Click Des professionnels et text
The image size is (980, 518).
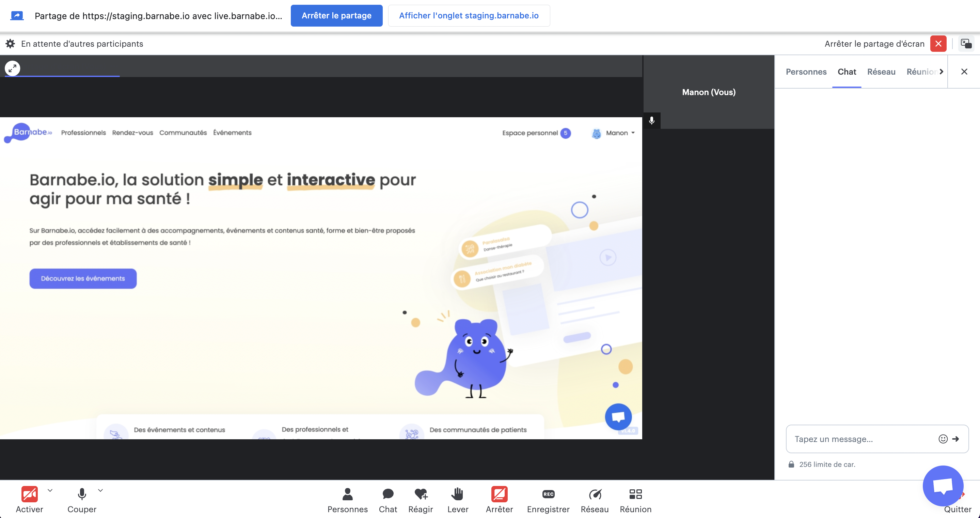[315, 429]
